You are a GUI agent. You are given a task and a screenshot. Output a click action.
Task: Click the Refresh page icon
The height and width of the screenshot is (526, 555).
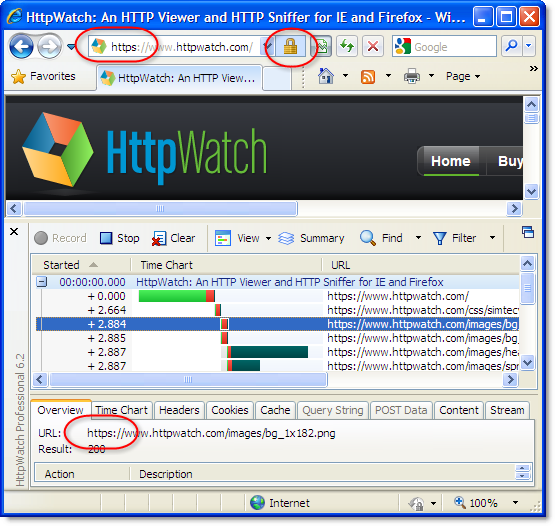point(347,46)
